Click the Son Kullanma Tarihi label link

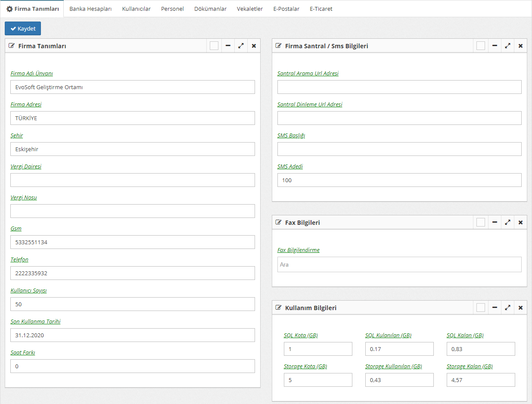pyautogui.click(x=35, y=321)
